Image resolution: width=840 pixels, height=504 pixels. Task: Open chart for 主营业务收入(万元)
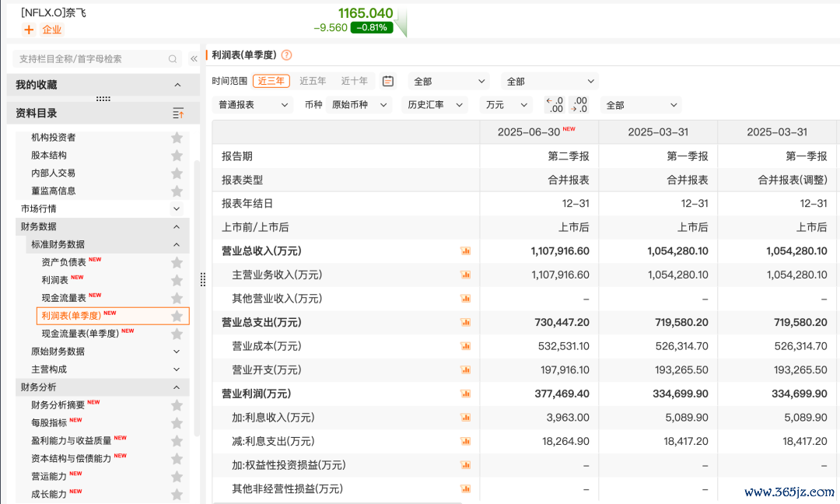[466, 275]
